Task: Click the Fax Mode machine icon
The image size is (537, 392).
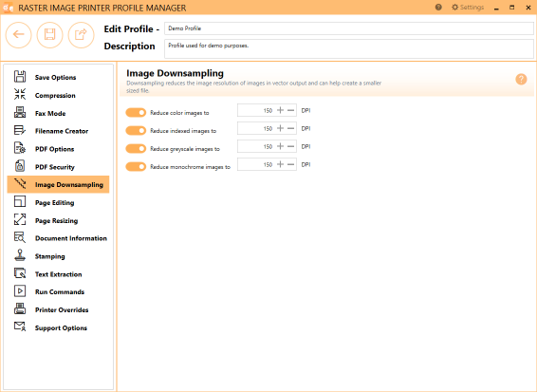Action: [20, 112]
